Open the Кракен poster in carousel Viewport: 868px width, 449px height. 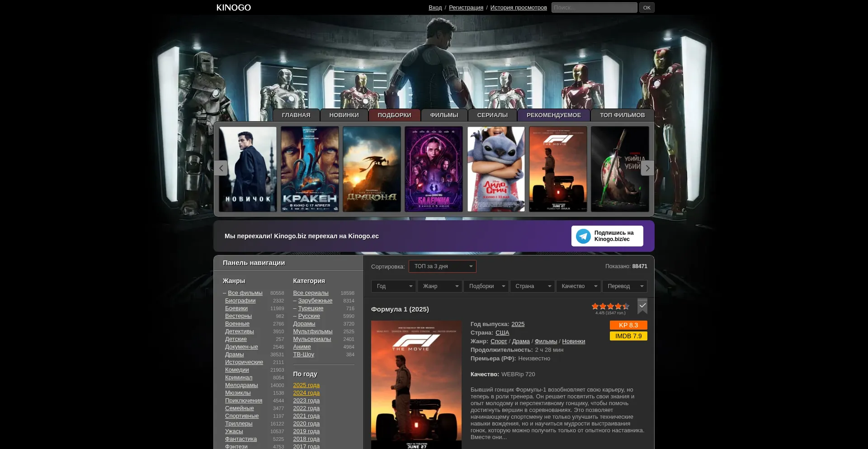tap(310, 169)
